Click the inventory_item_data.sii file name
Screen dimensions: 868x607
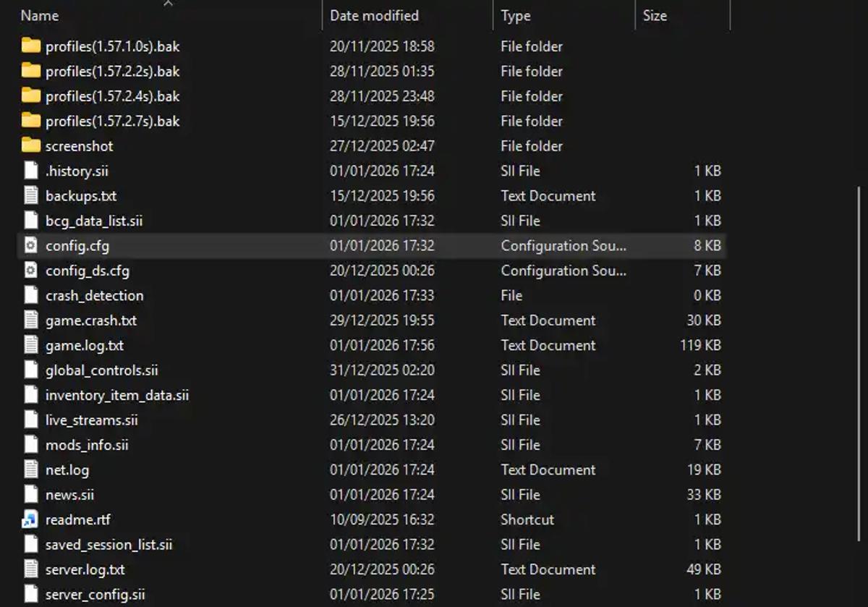pos(117,395)
